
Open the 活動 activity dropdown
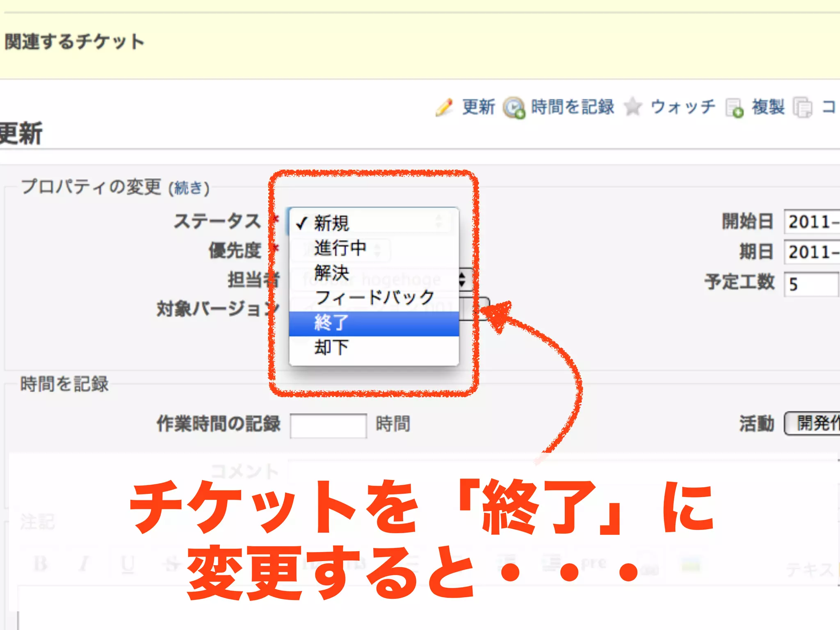click(x=812, y=423)
